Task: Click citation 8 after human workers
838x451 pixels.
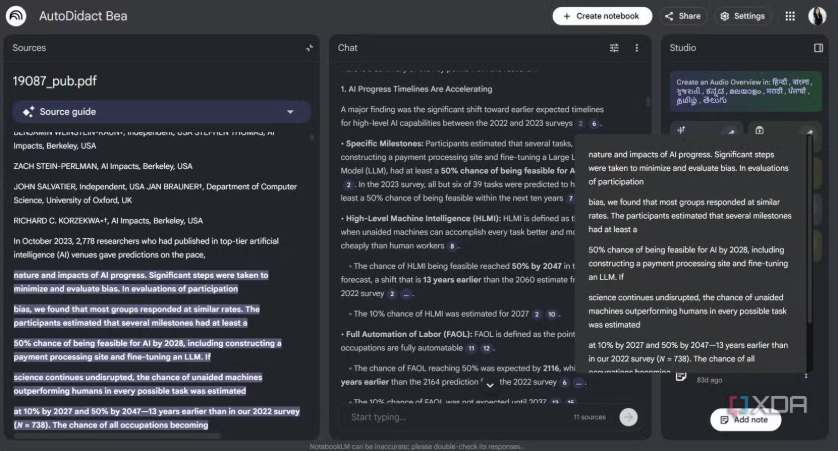Action: 452,246
